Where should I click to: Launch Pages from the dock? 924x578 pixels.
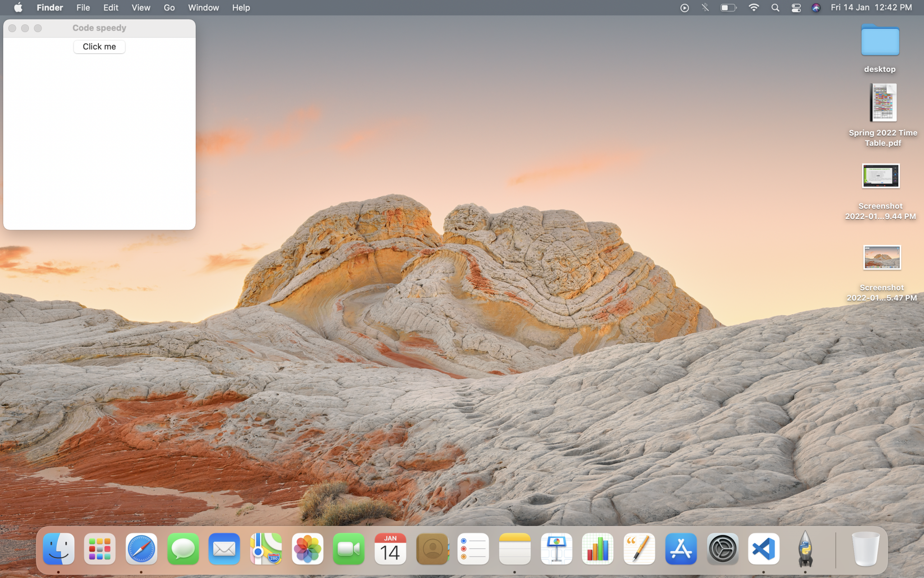pyautogui.click(x=639, y=549)
